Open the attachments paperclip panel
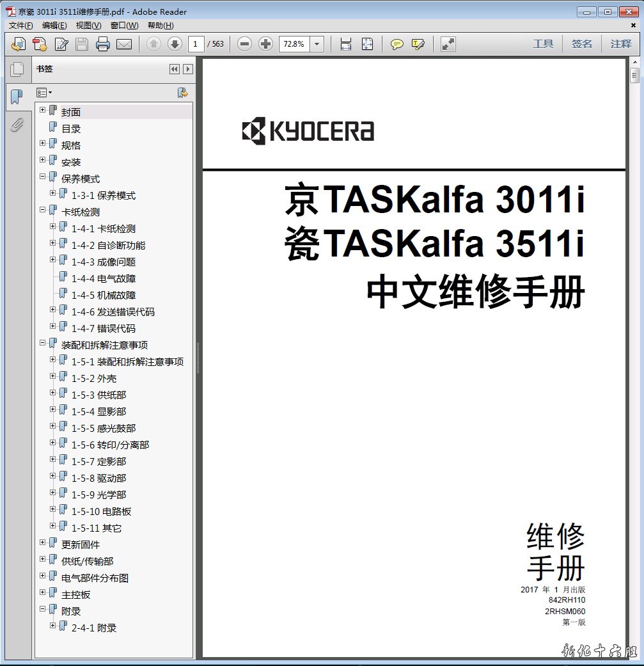This screenshot has width=644, height=666. coord(17,124)
